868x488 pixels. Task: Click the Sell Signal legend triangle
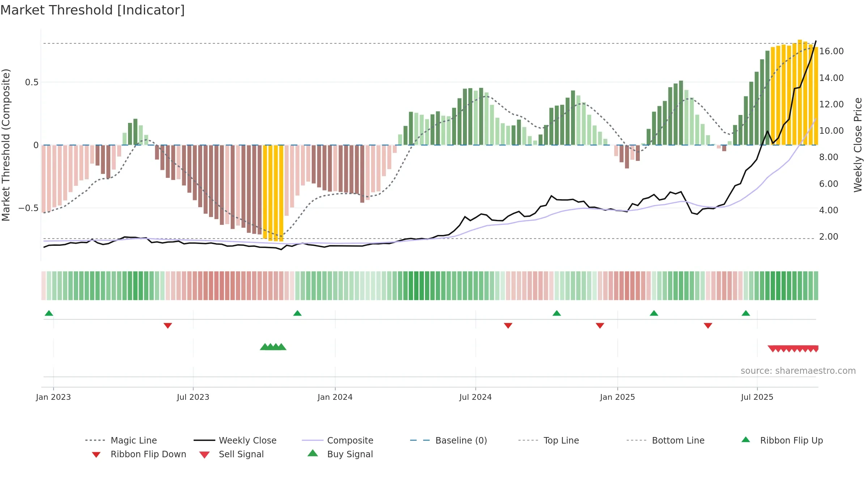(204, 455)
